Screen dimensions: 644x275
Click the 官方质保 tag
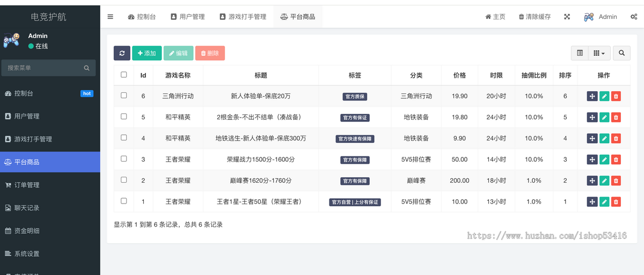(x=355, y=96)
